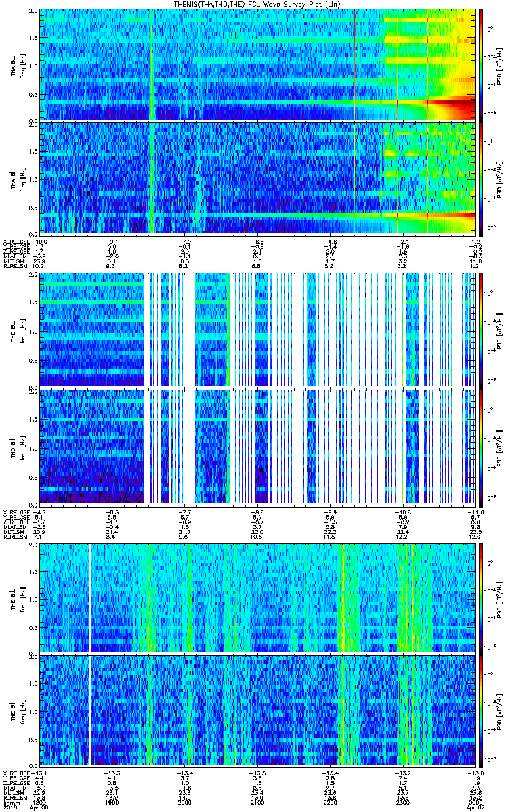Click the -13.5 X_RE_GSE value under THE
Screen dimensions: 508x812
pyautogui.click(x=258, y=774)
